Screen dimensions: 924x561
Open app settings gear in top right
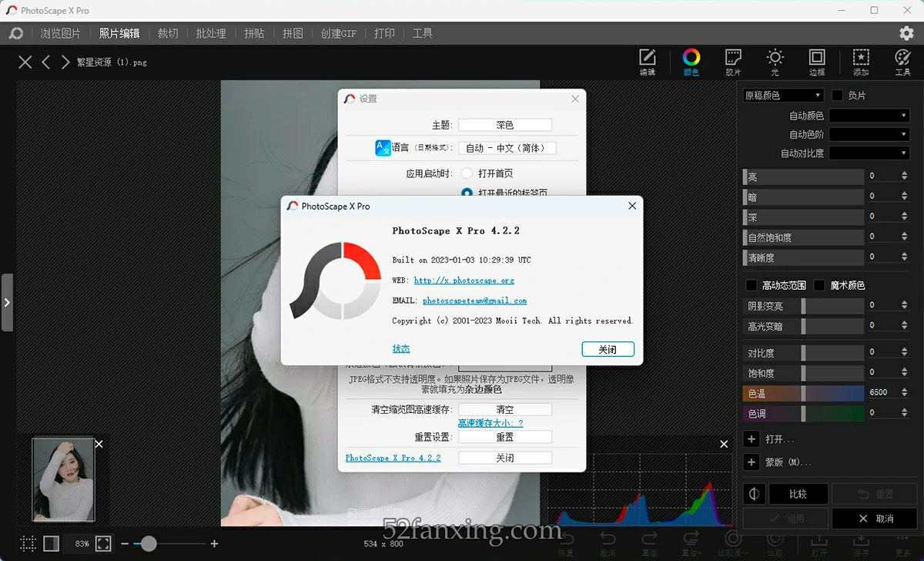pyautogui.click(x=906, y=33)
